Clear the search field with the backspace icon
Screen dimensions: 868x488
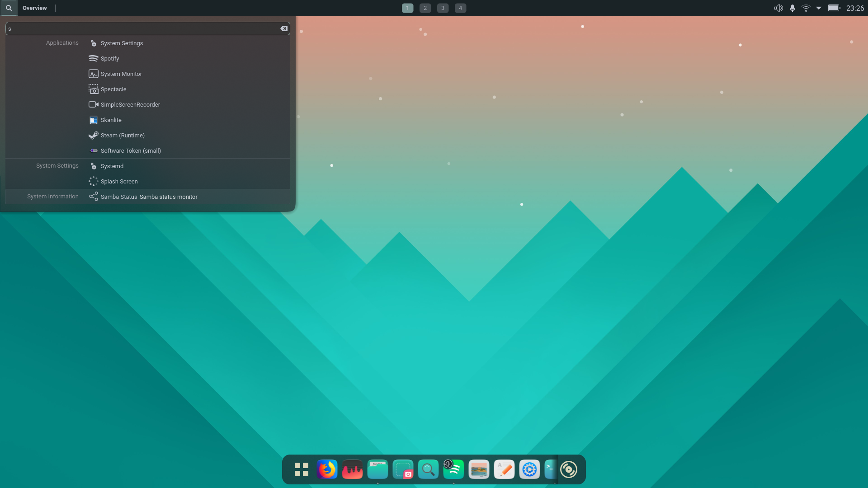(x=284, y=28)
